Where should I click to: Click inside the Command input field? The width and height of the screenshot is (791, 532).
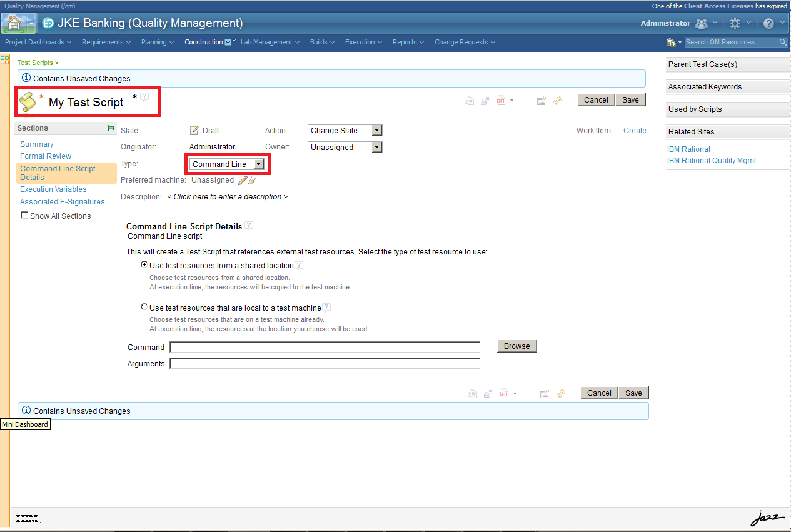coord(325,347)
